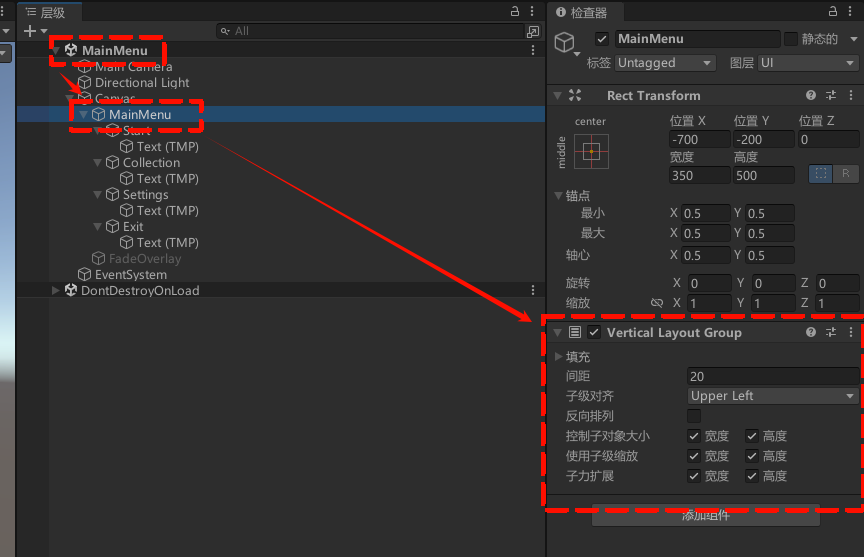Open the static flags dropdown arrow
The image size is (864, 557).
[x=854, y=39]
